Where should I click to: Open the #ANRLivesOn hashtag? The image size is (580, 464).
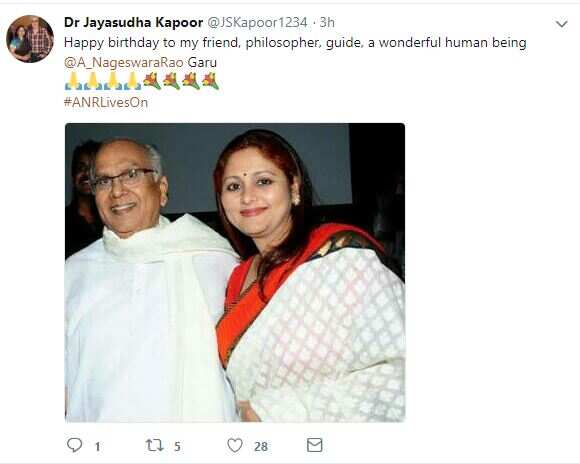[106, 102]
